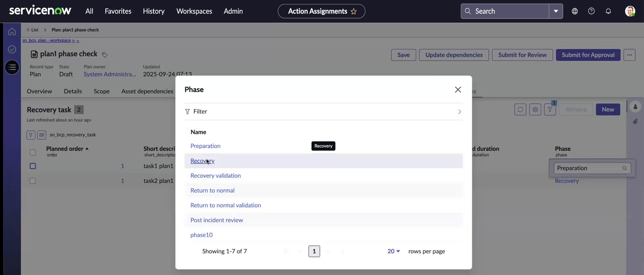Open the search scope dropdown arrow
644x275 pixels.
pos(556,11)
